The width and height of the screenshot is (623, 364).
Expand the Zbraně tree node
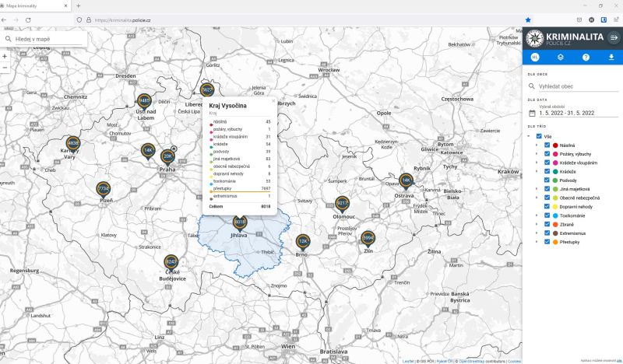[537, 225]
